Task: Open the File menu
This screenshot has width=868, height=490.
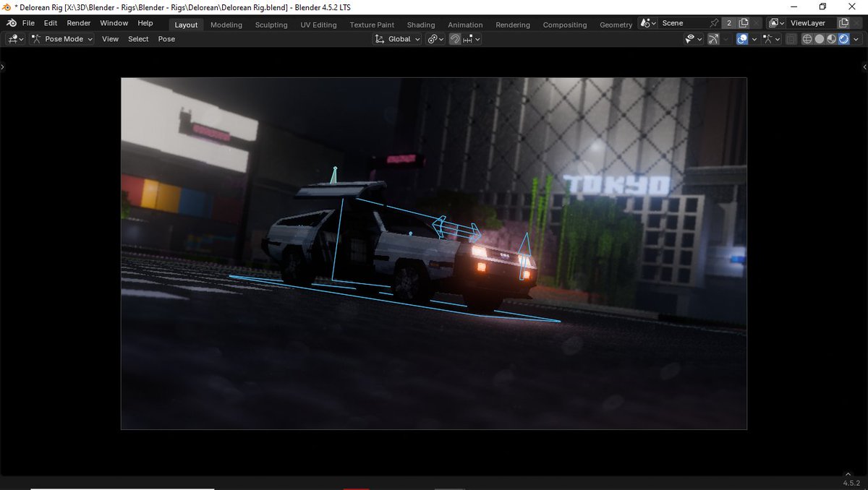Action: [28, 23]
